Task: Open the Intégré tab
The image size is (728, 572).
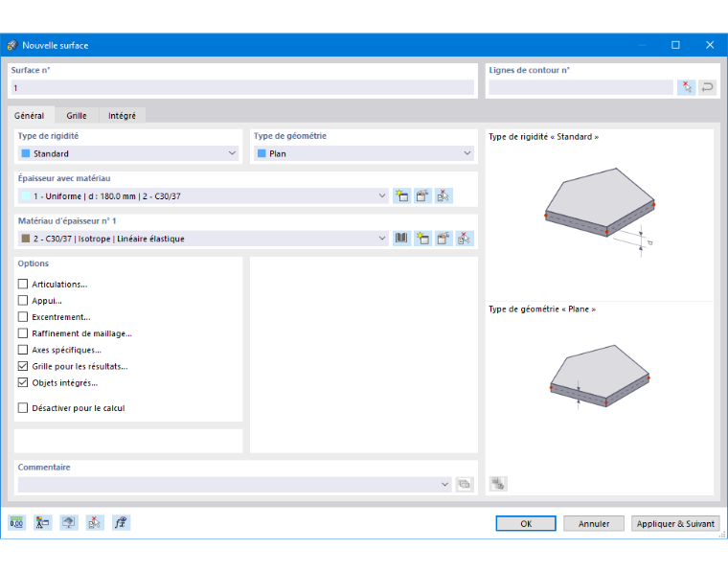Action: tap(122, 116)
